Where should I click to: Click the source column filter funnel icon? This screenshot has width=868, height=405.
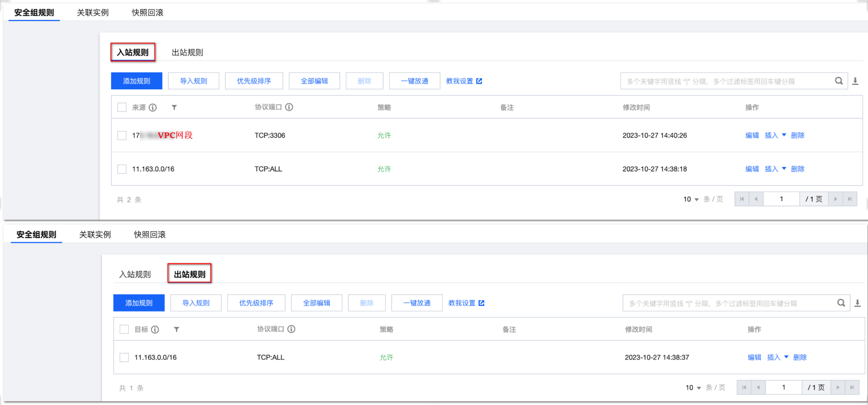pyautogui.click(x=174, y=108)
